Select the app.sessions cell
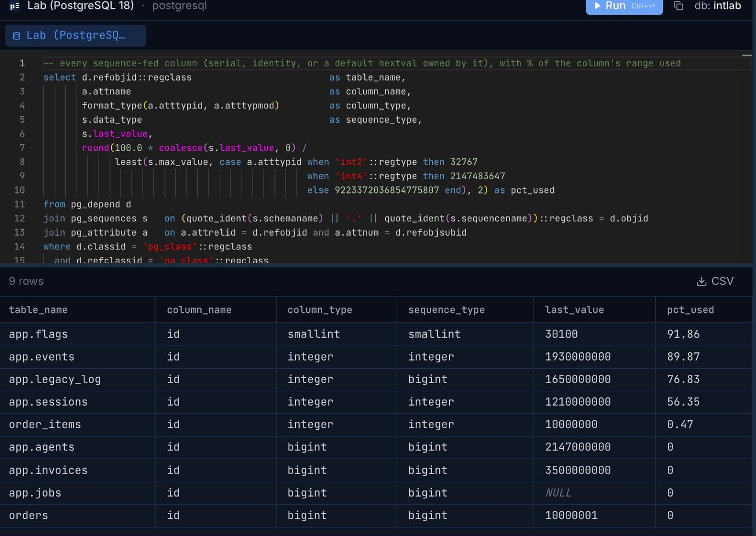This screenshot has width=756, height=536. [77, 402]
